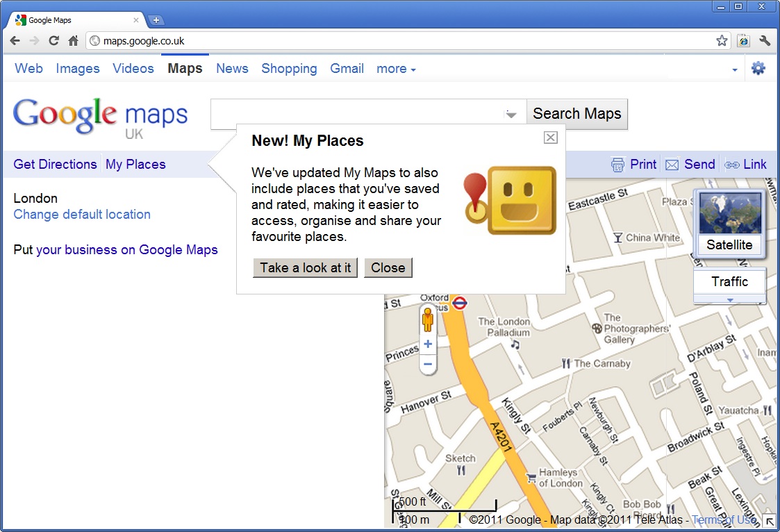The height and width of the screenshot is (532, 780).
Task: Click the Web link in top bar
Action: pos(29,69)
